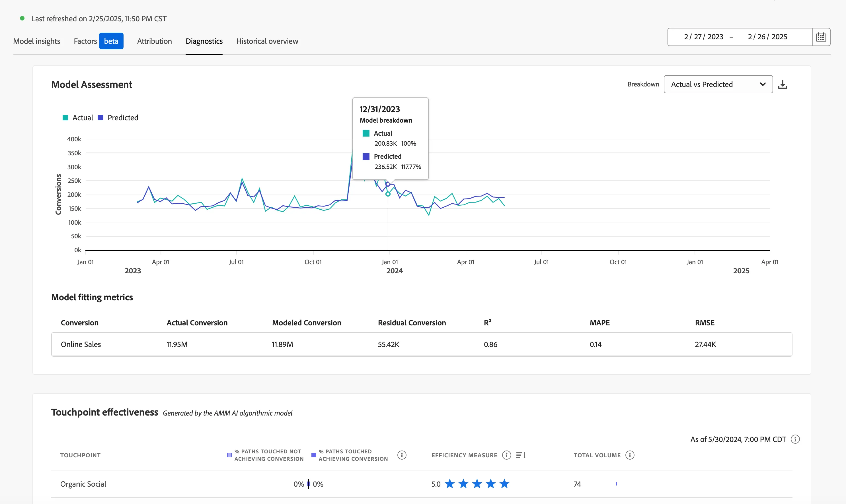
Task: Edit the end date 2/26/2025 field
Action: click(x=767, y=37)
